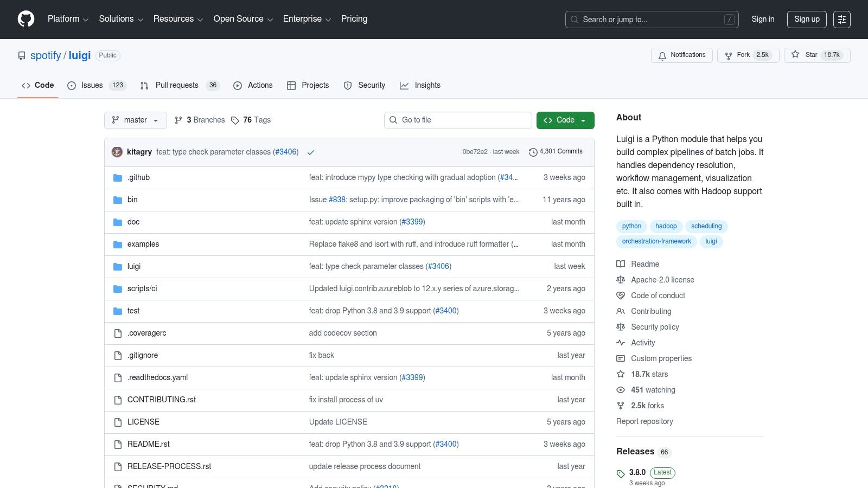Open the Security tab
The image size is (868, 488).
(x=365, y=85)
